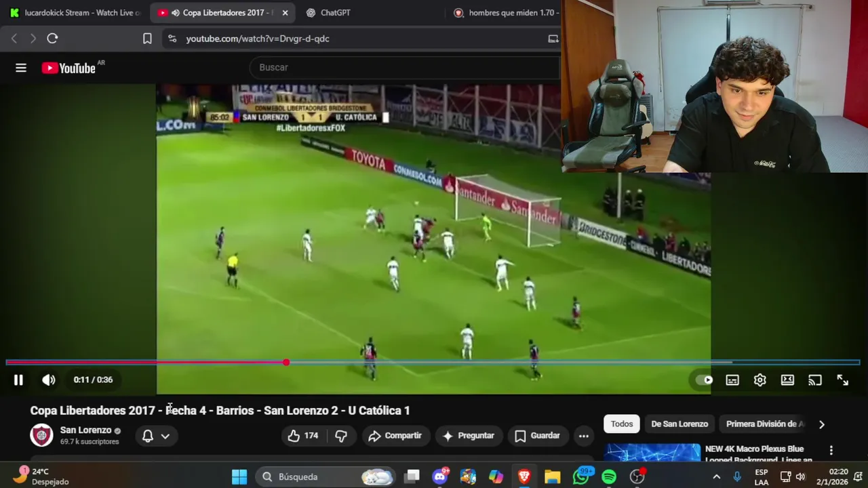Screen dimensions: 868x488
Task: Seek using the red progress bar scrubber
Action: tap(286, 363)
